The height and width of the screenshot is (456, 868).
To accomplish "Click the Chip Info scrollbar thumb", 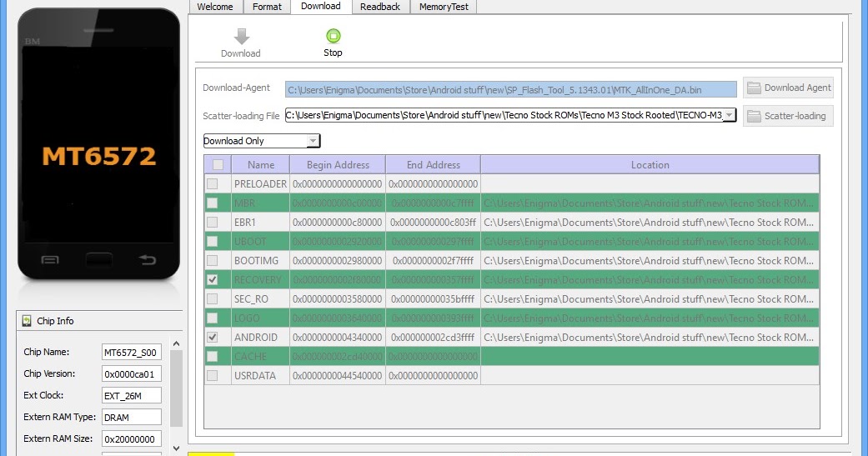I will point(176,388).
